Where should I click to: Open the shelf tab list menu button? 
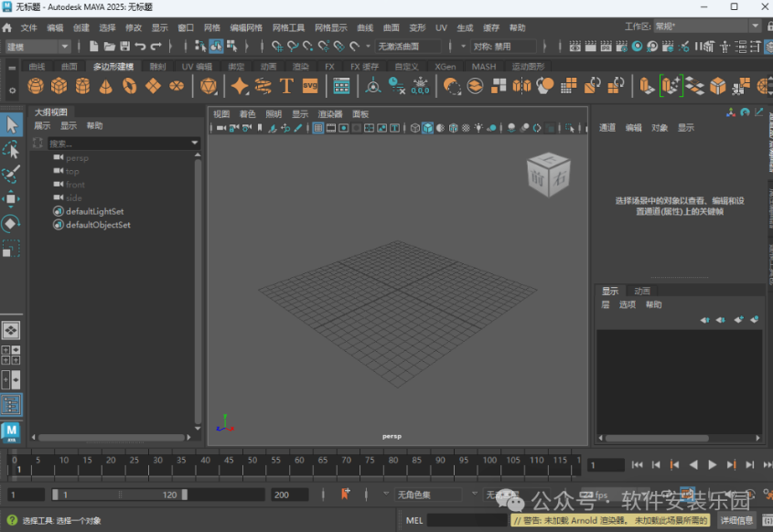click(12, 67)
